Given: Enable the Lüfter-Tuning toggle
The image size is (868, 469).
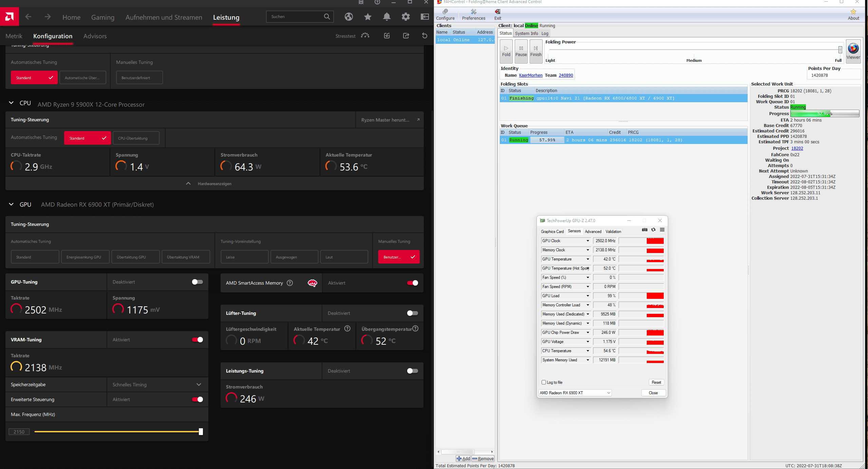Looking at the screenshot, I should pos(412,313).
